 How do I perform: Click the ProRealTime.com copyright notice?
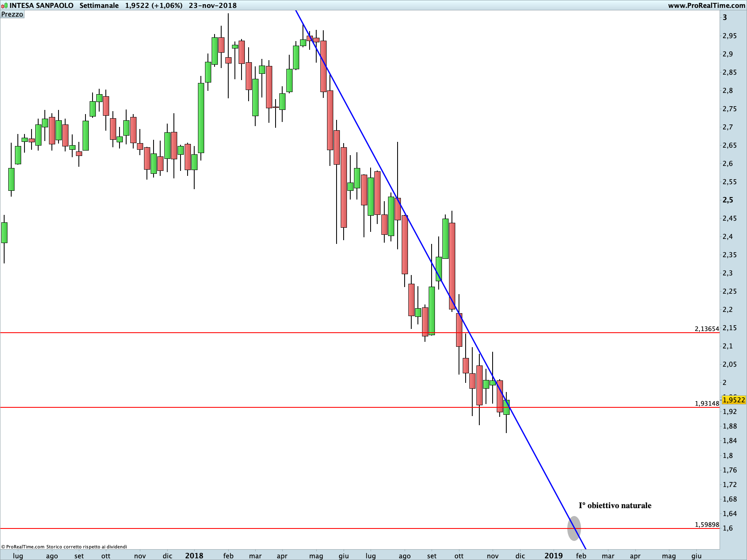pyautogui.click(x=64, y=547)
